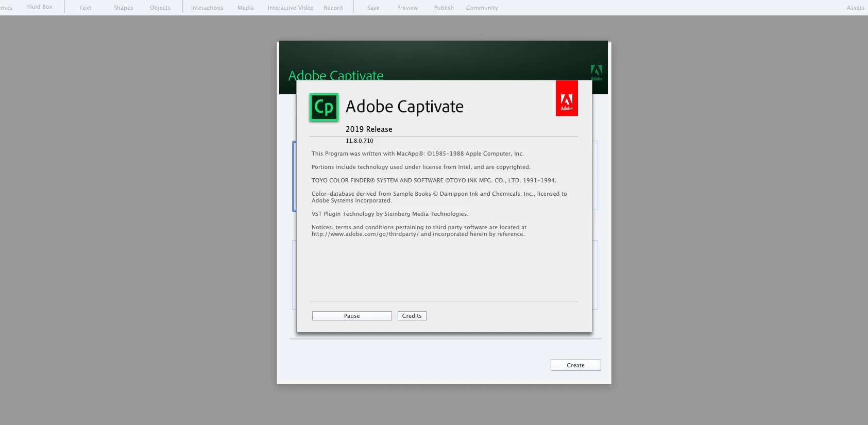Open the Interactions toolbar item
This screenshot has height=425, width=868.
(x=207, y=8)
